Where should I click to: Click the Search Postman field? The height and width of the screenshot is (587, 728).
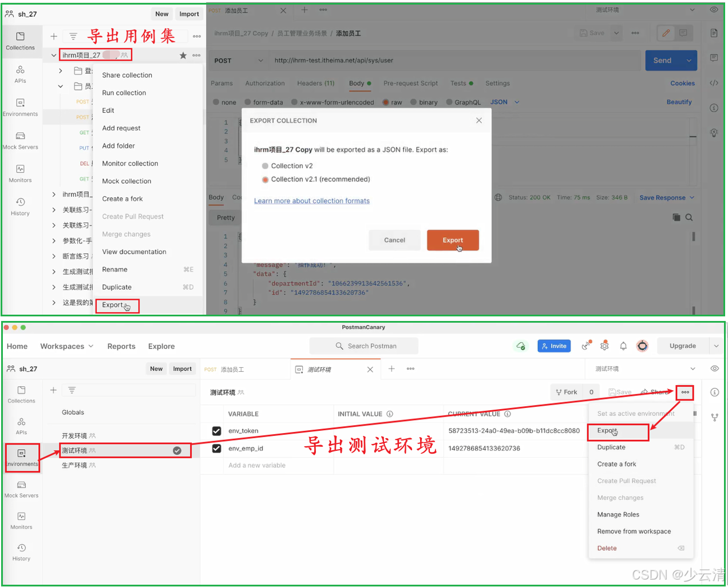pyautogui.click(x=364, y=346)
